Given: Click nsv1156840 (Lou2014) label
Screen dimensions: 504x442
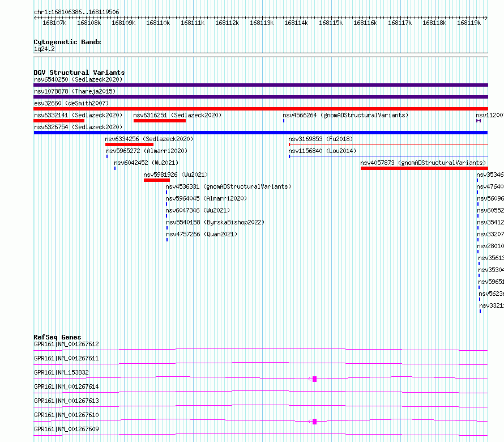Looking at the screenshot, I should [x=322, y=151].
